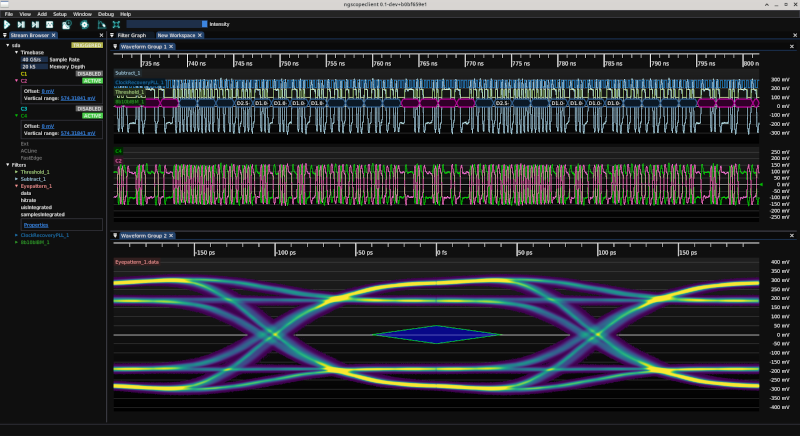800x436 pixels.
Task: Click the TRIGGERED status badge
Action: 87,45
